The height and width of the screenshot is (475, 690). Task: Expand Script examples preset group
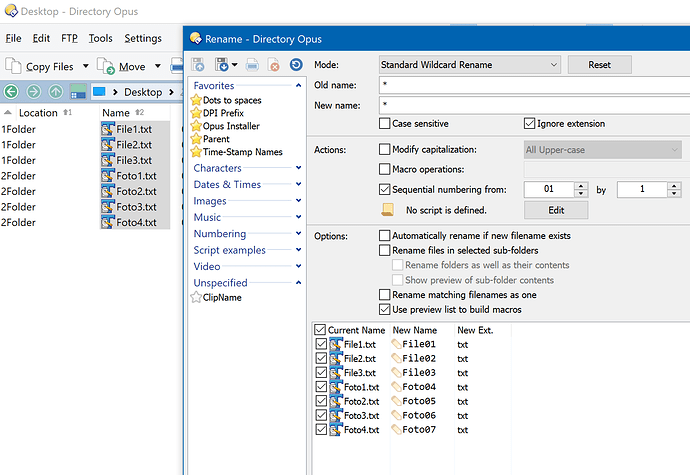pyautogui.click(x=299, y=250)
